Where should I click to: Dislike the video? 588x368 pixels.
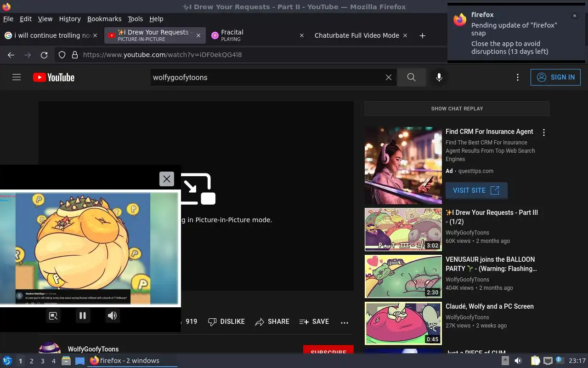click(x=226, y=322)
